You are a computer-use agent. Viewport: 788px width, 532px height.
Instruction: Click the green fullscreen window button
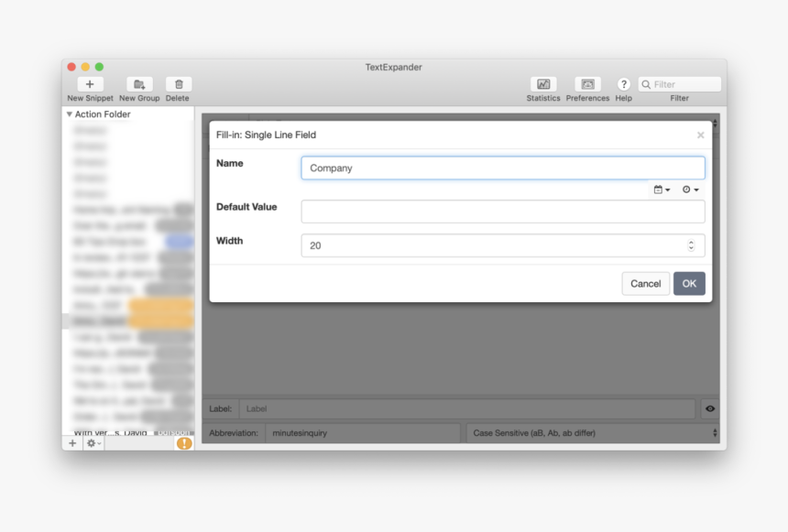[x=100, y=67]
